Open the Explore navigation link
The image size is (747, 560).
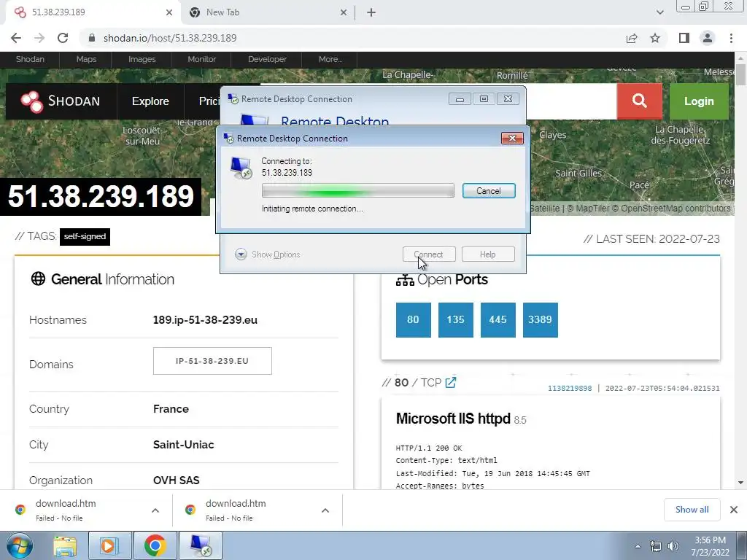pos(150,101)
